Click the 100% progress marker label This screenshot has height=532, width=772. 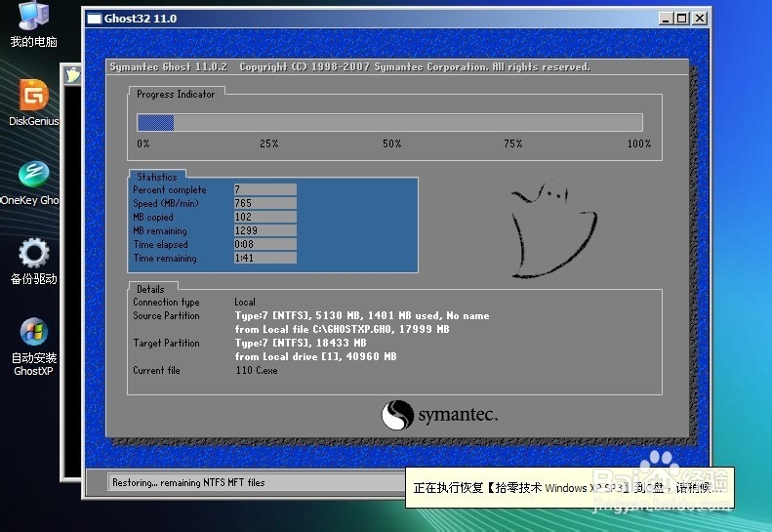[639, 143]
